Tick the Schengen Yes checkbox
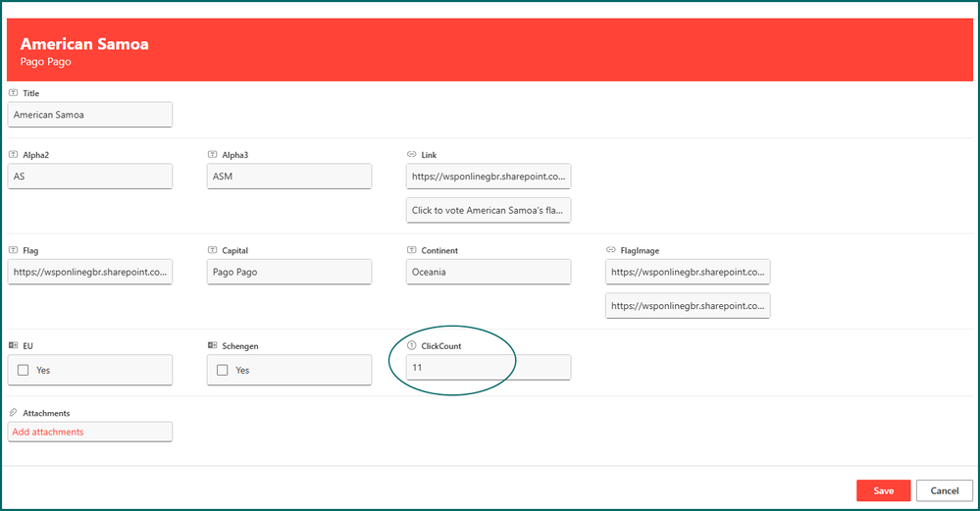This screenshot has width=980, height=511. click(x=222, y=370)
